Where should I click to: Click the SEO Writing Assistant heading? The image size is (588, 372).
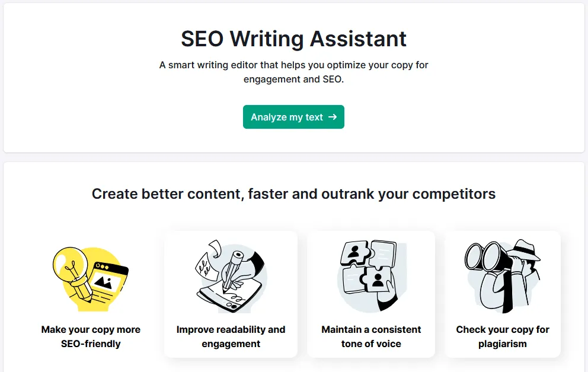[x=293, y=39]
